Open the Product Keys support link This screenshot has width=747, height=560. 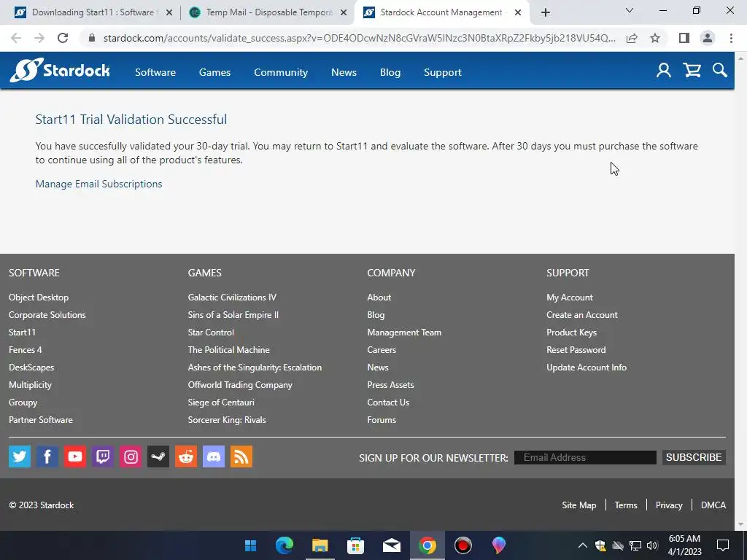pyautogui.click(x=571, y=332)
